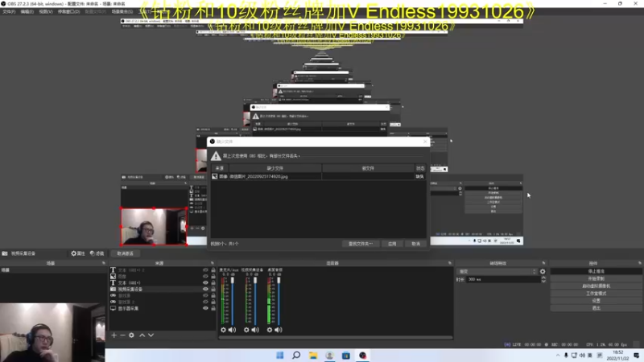
Task: Toggle lock on 视频采集设备 source
Action: [213, 289]
